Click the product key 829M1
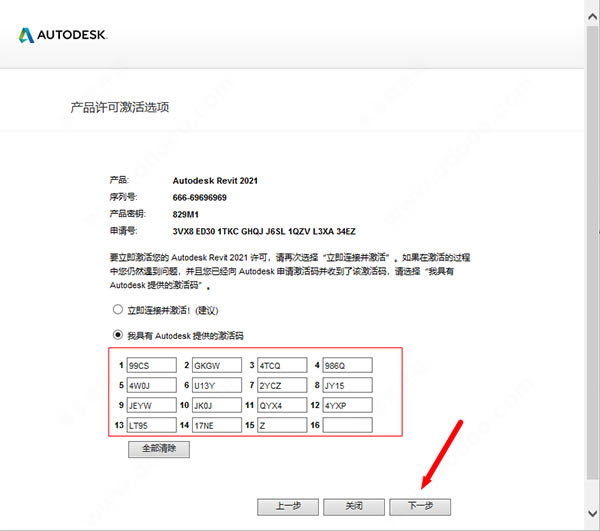The image size is (600, 531). point(186,214)
